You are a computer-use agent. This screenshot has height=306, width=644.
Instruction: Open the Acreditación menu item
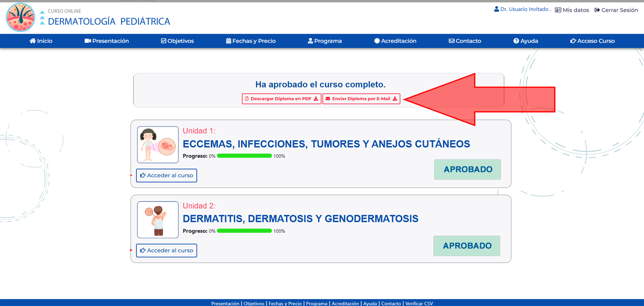click(x=395, y=41)
